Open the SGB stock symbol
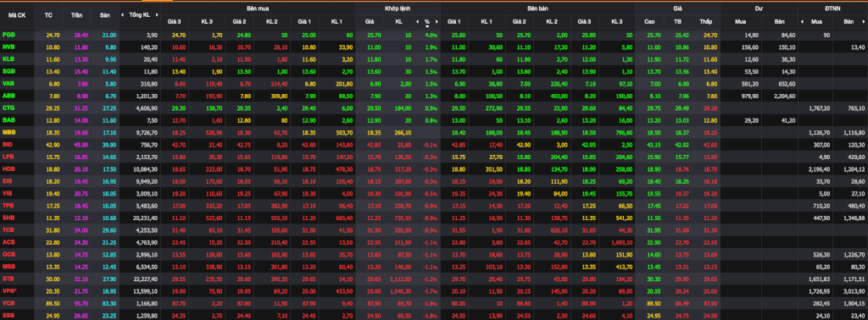Viewport: 868px width, 320px height. tap(8, 71)
